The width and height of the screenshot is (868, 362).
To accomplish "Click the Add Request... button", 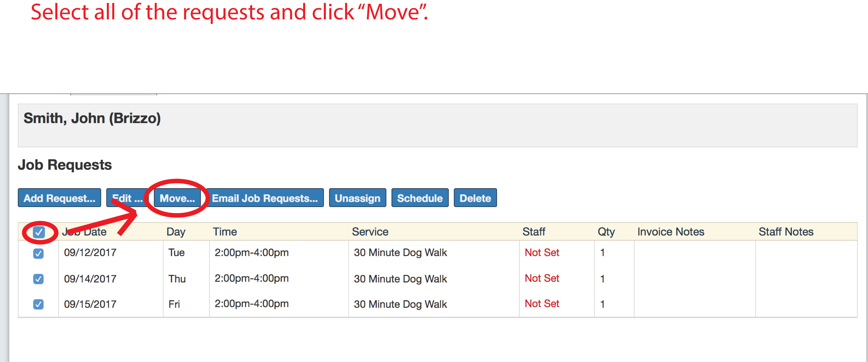I will [x=59, y=198].
